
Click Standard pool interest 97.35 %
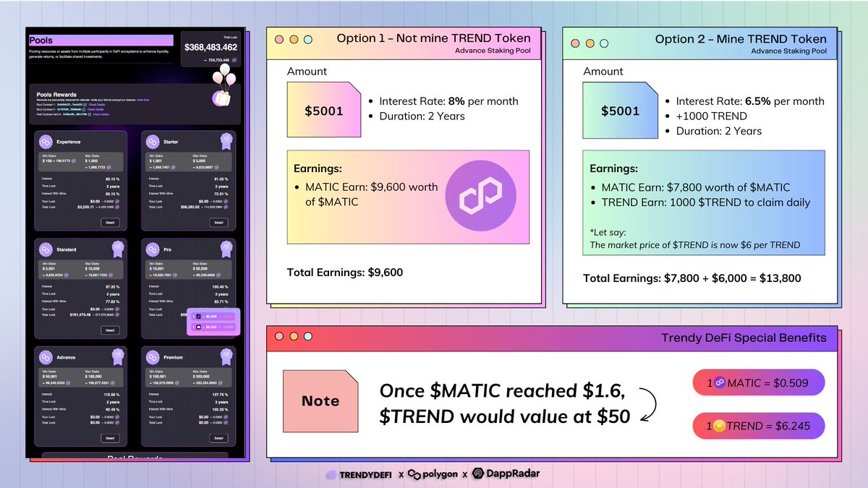click(113, 286)
